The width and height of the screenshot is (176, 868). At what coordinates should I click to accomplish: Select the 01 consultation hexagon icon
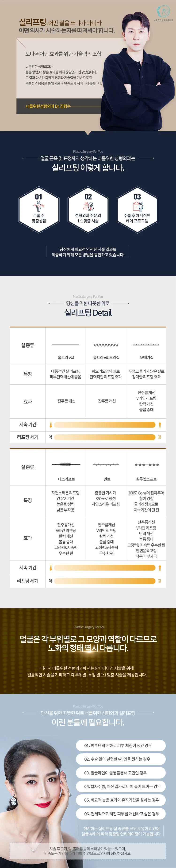pos(39,209)
